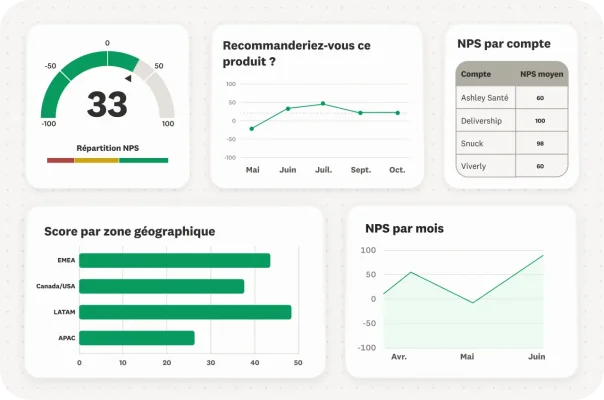
Task: Click the NPS moyen column header
Action: pyautogui.click(x=542, y=74)
